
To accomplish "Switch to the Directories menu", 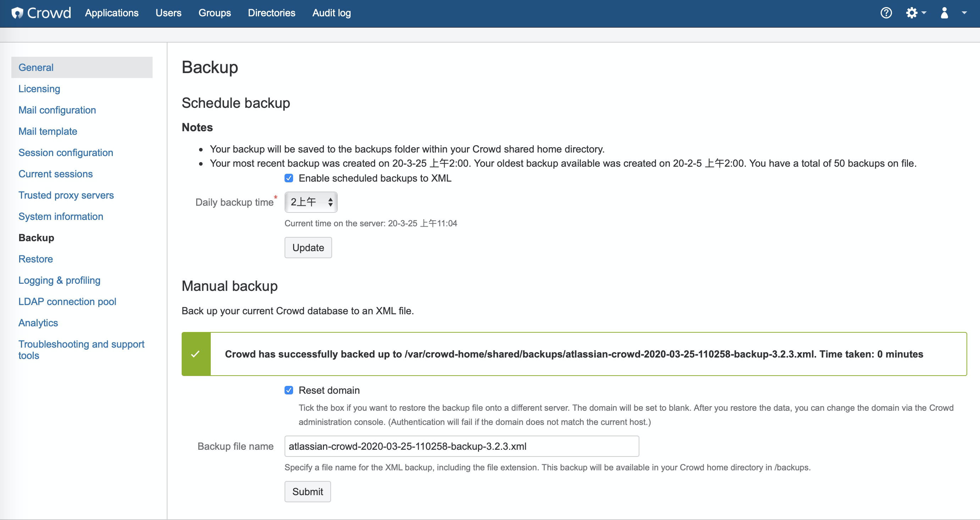I will [x=272, y=12].
